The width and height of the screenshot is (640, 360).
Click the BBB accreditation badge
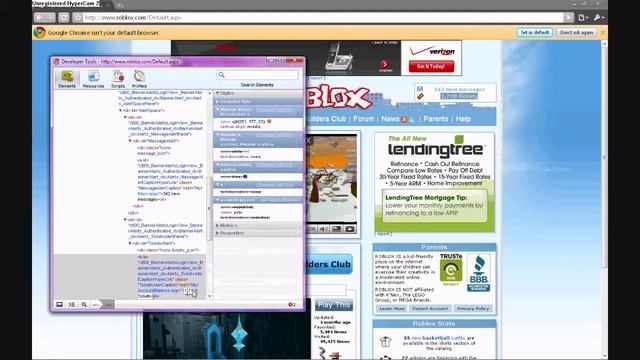[x=478, y=273]
